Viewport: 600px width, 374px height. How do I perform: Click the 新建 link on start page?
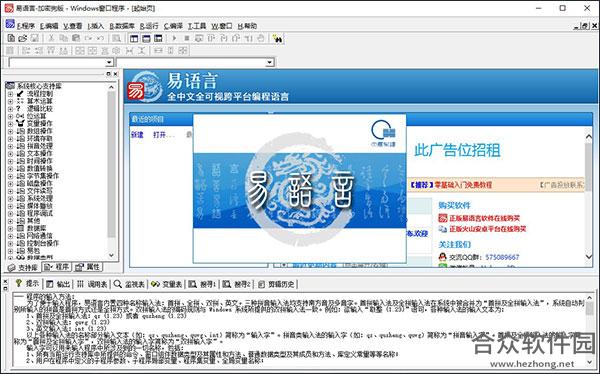(137, 135)
